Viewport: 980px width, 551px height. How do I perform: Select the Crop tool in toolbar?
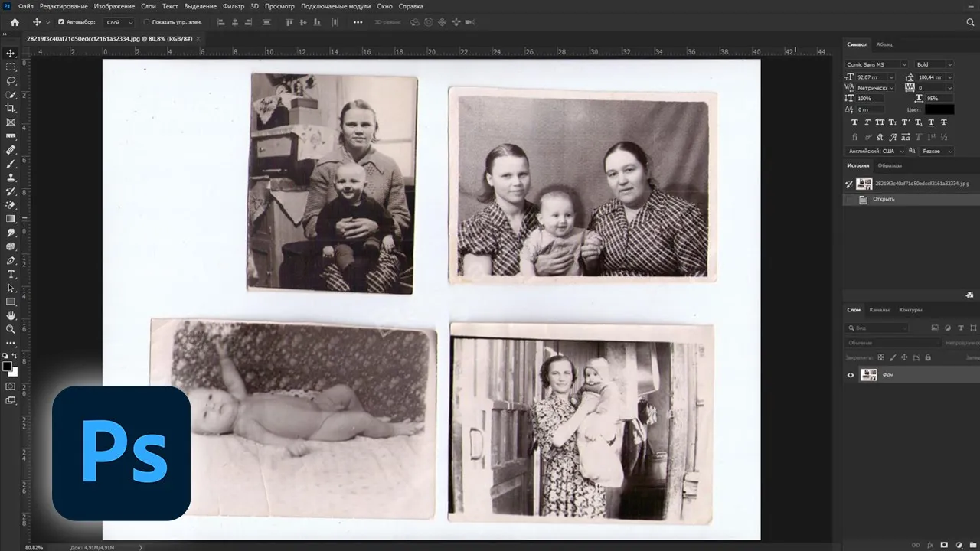pyautogui.click(x=11, y=109)
